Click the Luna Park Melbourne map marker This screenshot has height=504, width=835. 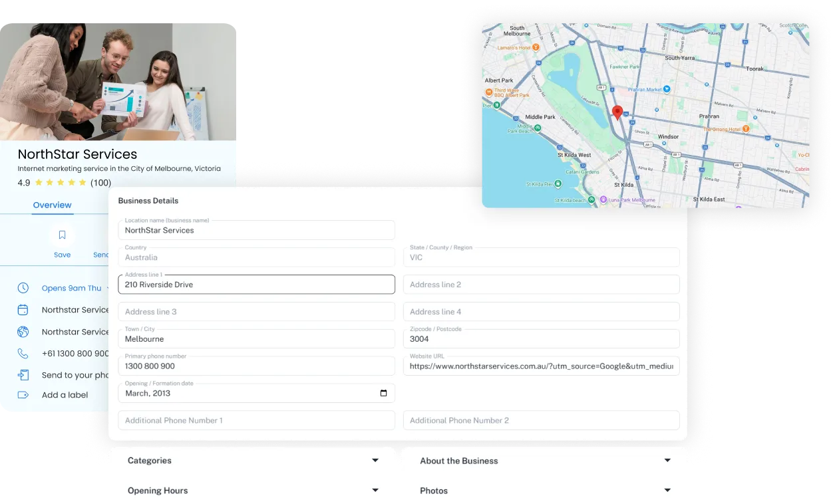603,199
